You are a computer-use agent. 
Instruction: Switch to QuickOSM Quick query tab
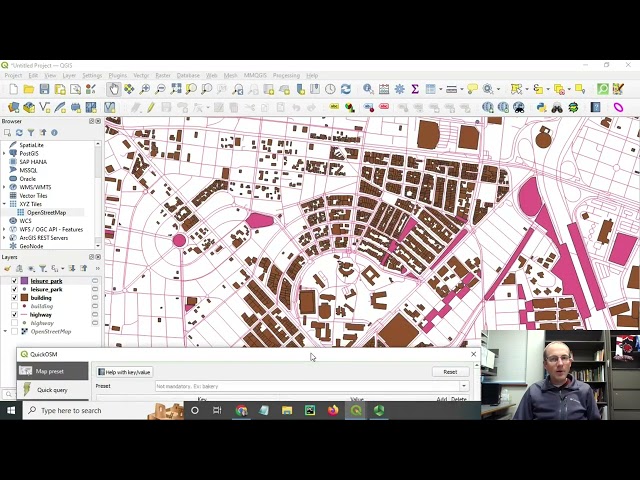53,390
